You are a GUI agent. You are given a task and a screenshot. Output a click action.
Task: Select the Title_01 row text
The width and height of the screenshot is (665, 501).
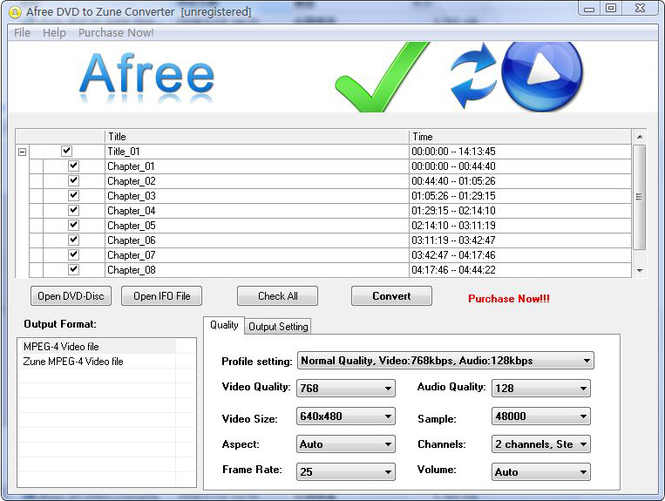pyautogui.click(x=123, y=151)
